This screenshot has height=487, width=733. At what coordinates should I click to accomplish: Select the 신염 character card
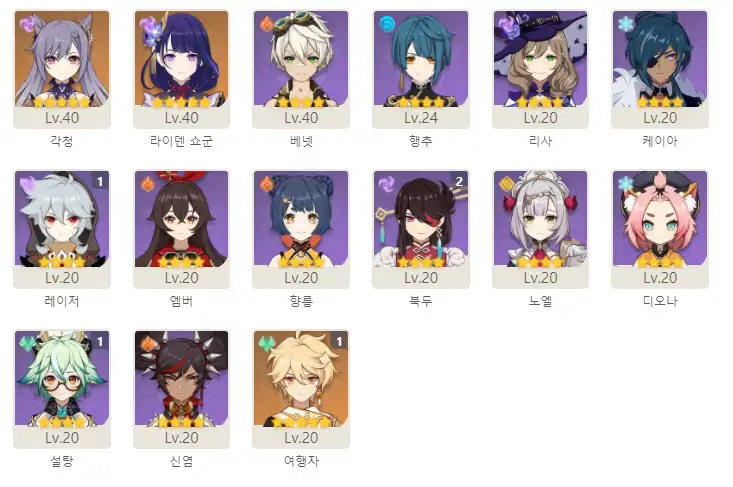click(x=181, y=390)
